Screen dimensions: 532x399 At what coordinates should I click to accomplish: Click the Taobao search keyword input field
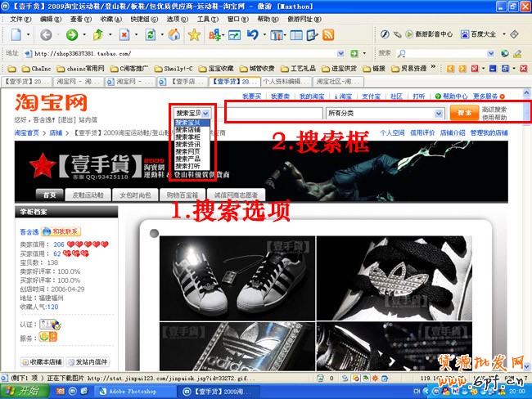click(x=273, y=113)
